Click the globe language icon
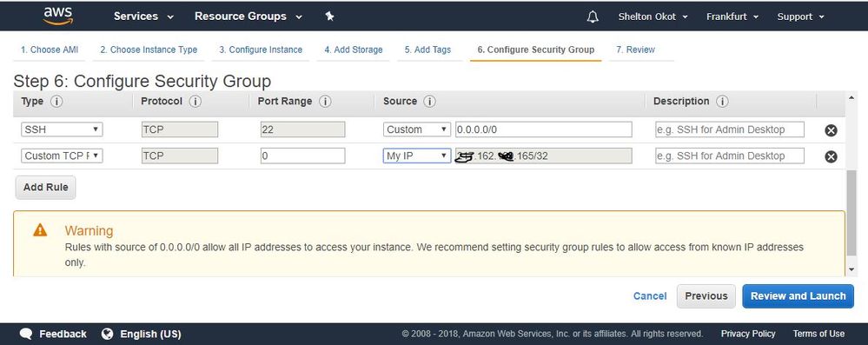The image size is (868, 345). coord(108,334)
